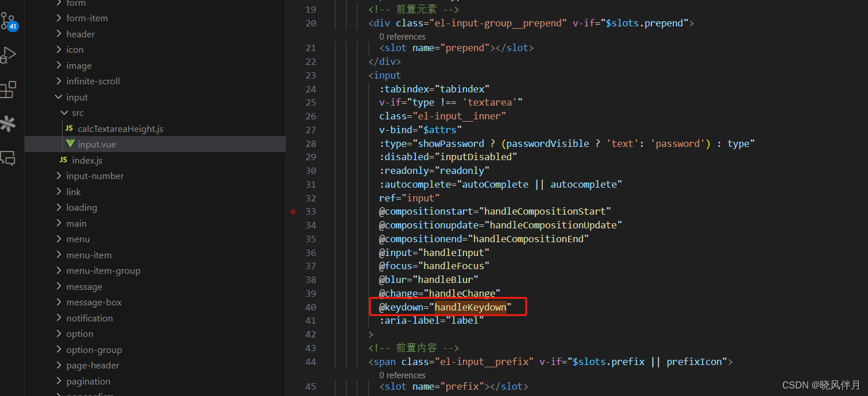Click '0 references' above the prepend slot
Viewport: 868px width, 396px height.
pos(402,36)
